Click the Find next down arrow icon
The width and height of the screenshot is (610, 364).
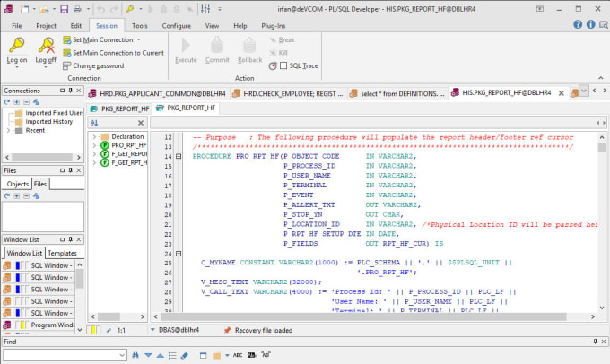coord(148,355)
